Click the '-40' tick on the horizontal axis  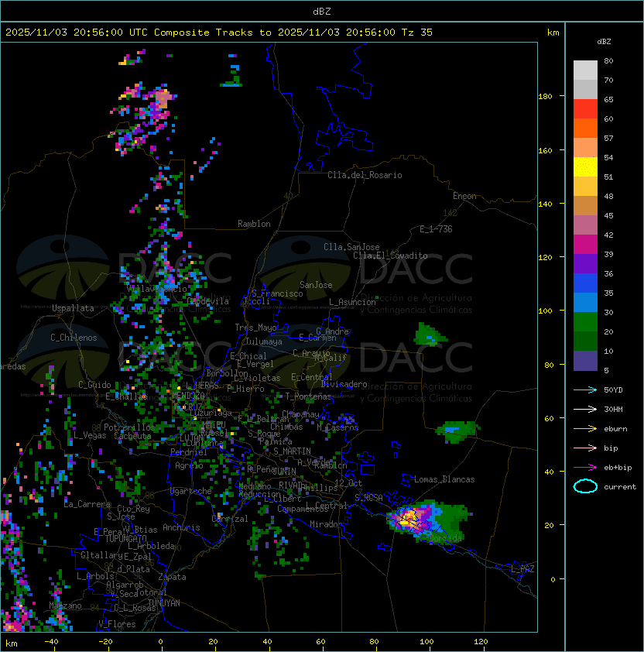tap(51, 642)
